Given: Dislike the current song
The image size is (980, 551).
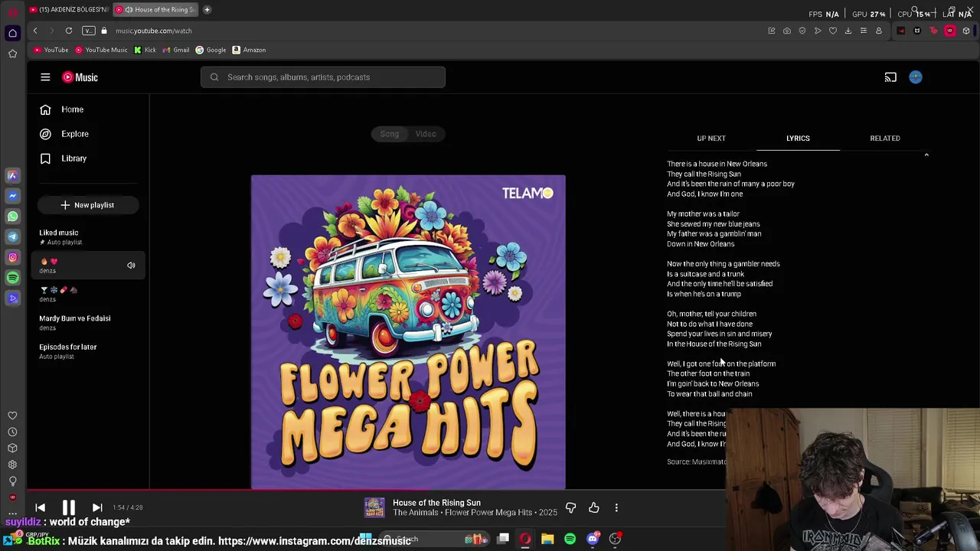Looking at the screenshot, I should [x=570, y=507].
